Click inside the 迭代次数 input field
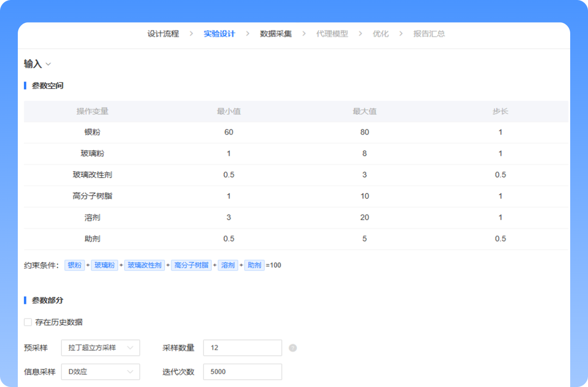The height and width of the screenshot is (387, 588). [x=242, y=372]
